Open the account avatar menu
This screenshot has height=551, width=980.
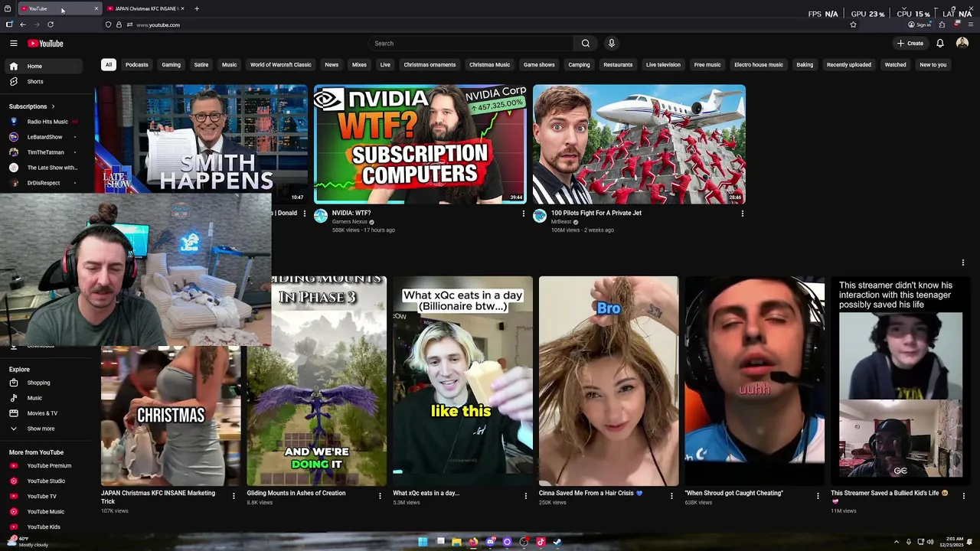point(962,44)
